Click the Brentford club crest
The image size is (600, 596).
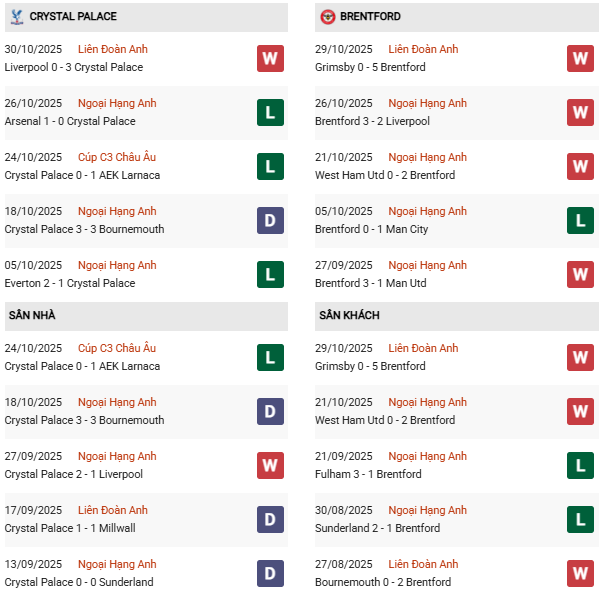328,17
